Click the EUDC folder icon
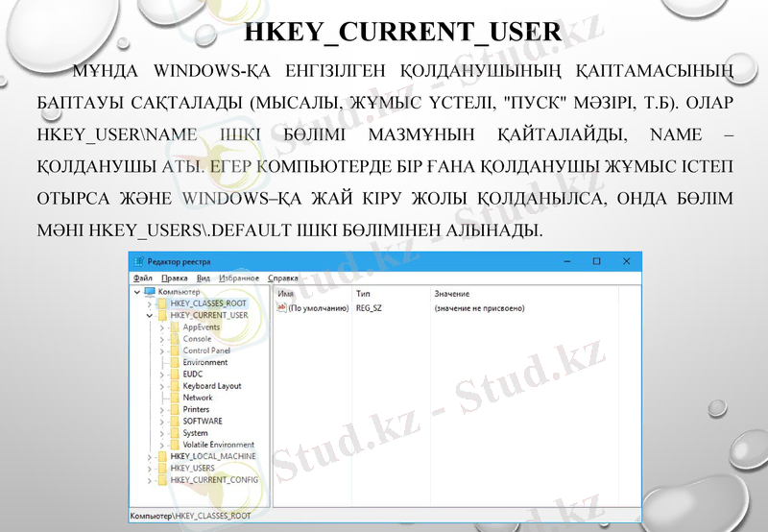Viewport: 768px width, 532px height. coord(175,375)
